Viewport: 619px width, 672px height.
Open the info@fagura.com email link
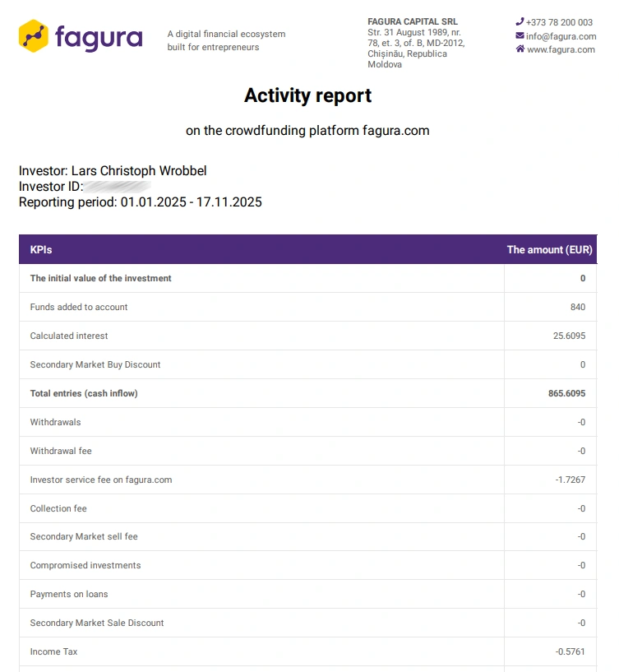tap(561, 36)
